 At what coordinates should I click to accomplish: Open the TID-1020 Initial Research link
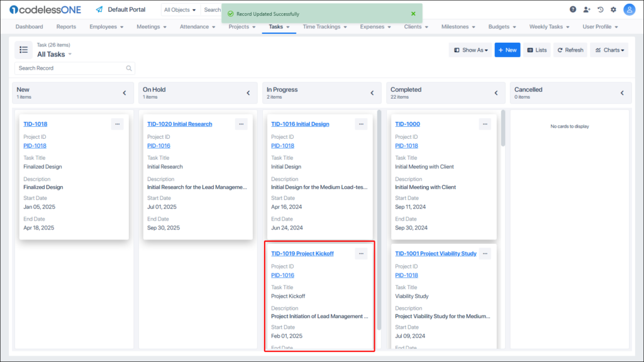[x=179, y=124]
